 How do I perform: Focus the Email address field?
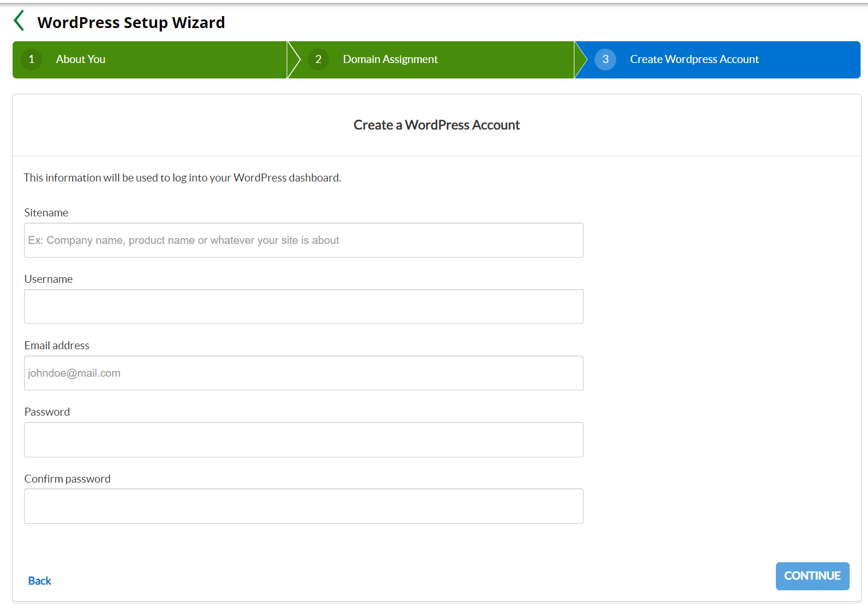(304, 373)
